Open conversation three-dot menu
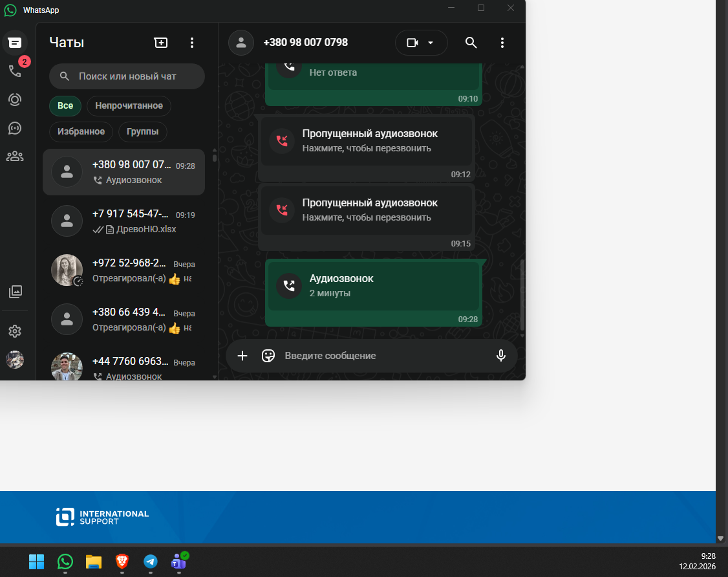This screenshot has height=577, width=728. click(502, 43)
